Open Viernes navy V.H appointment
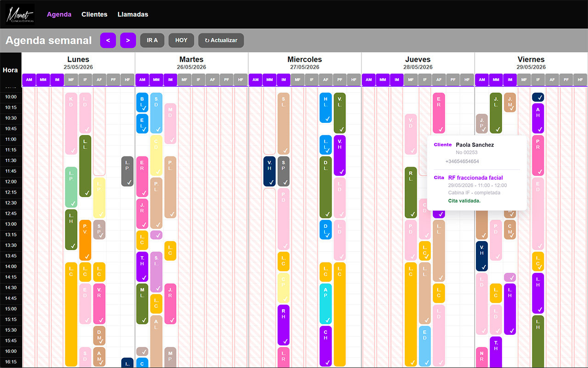This screenshot has height=368, width=588. (482, 256)
